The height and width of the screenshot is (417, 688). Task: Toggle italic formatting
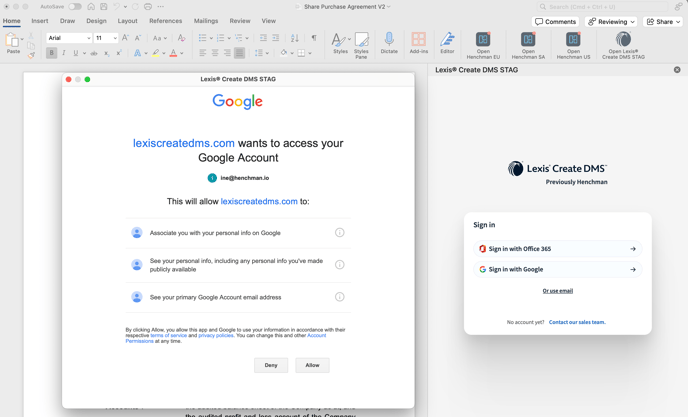coord(64,53)
